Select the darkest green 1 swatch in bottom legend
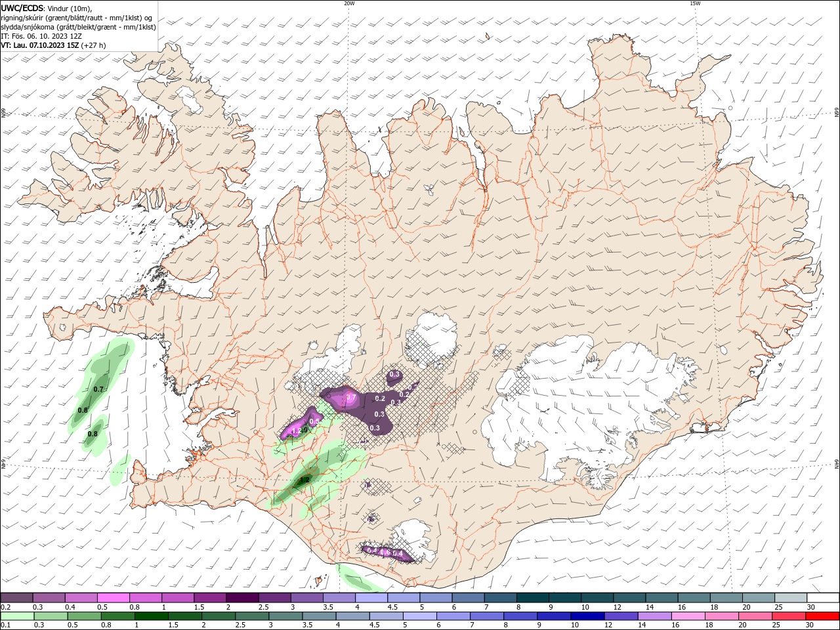 (x=152, y=616)
